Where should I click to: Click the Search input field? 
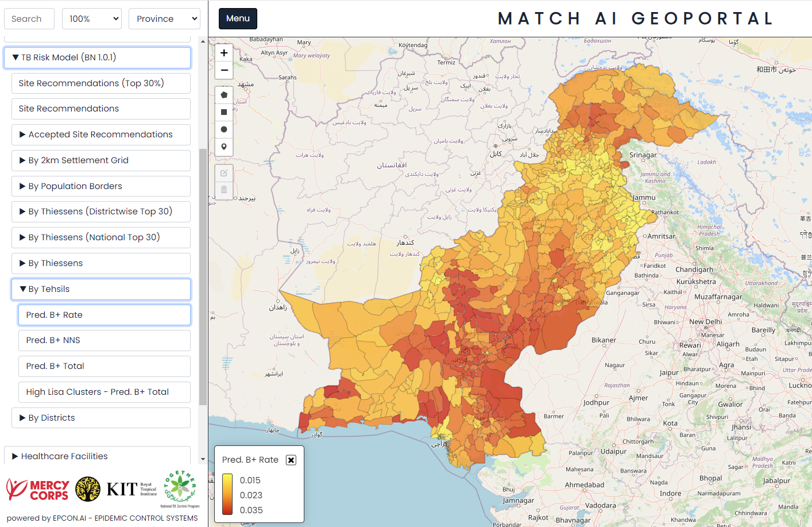tap(29, 18)
